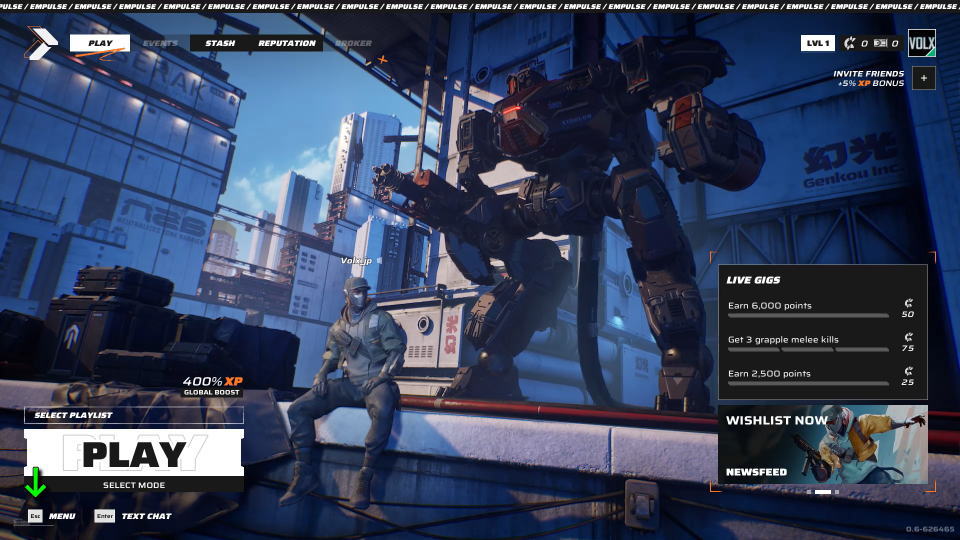Click the cash currency icon in header
Screen dimensions: 960x540
click(x=880, y=43)
